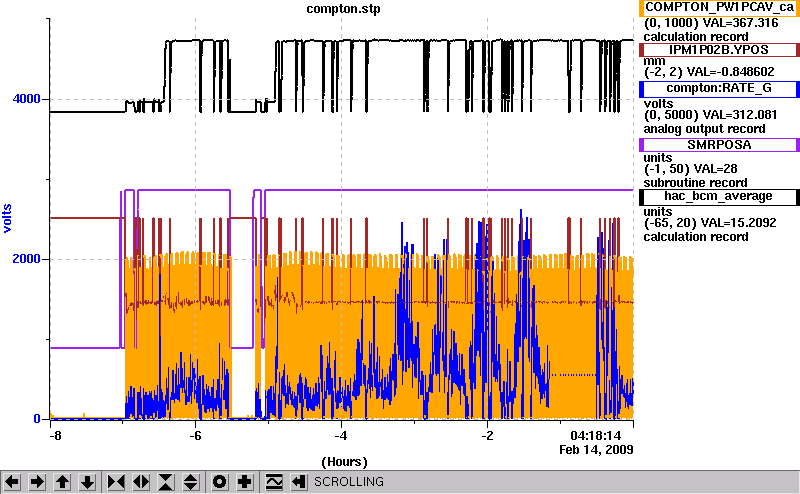Pan the plot left with the left arrow
The image size is (800, 494).
[12, 482]
